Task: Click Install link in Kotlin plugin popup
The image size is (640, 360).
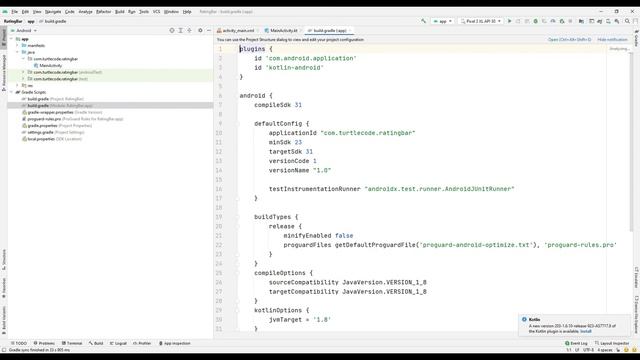Action: pos(586,331)
